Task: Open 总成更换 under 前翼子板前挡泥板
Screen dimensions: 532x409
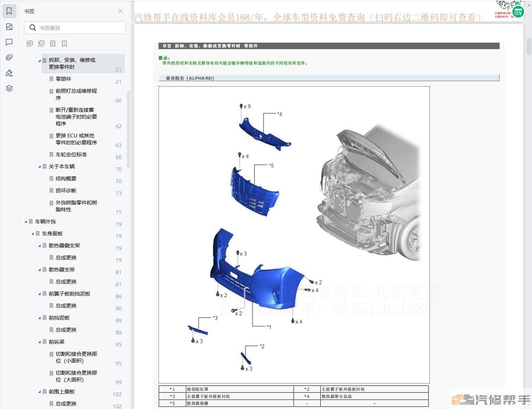Action: point(66,306)
